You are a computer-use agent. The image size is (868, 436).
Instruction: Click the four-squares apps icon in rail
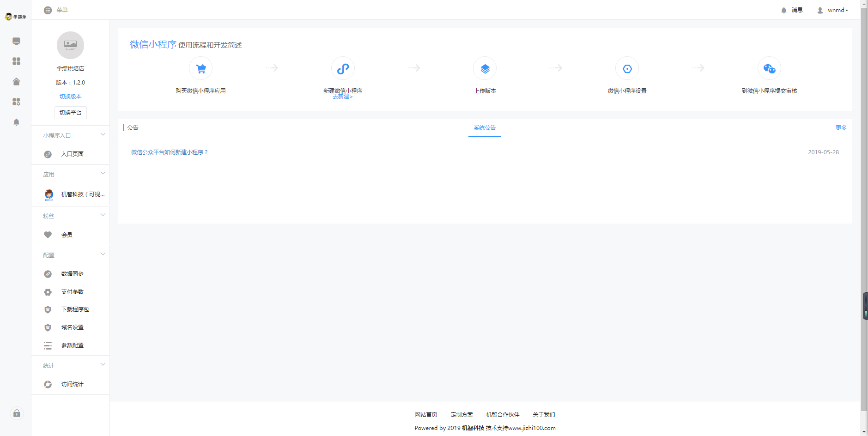point(16,61)
